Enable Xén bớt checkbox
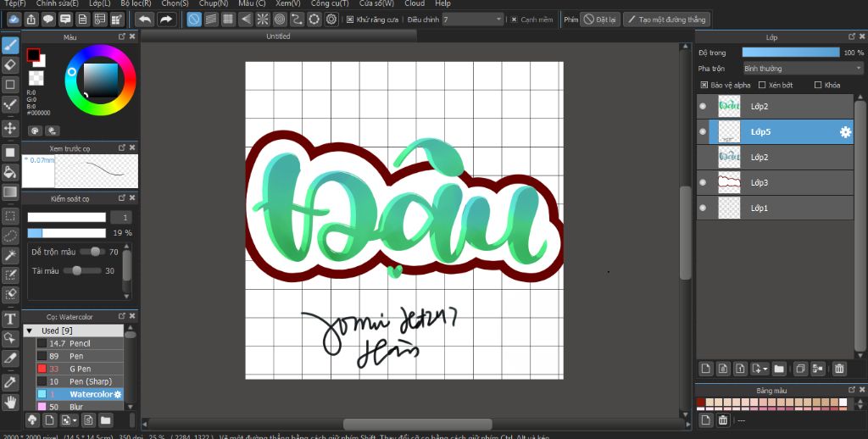Screen dimensions: 868x439 (x=762, y=86)
